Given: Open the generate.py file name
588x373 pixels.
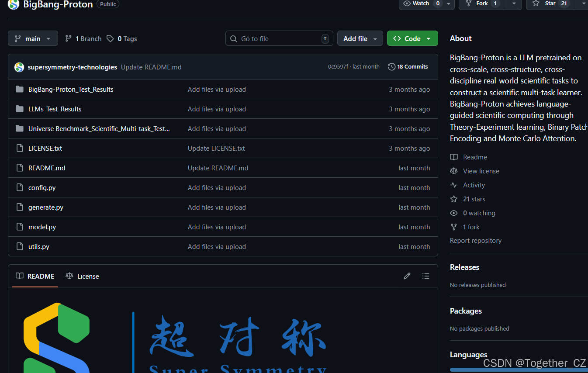Looking at the screenshot, I should click(x=46, y=207).
